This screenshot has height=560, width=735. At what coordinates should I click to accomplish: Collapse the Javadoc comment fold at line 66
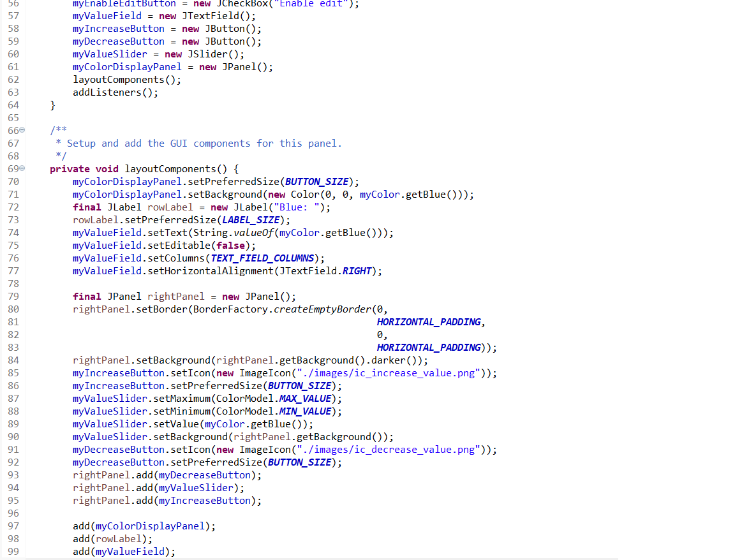tap(22, 130)
